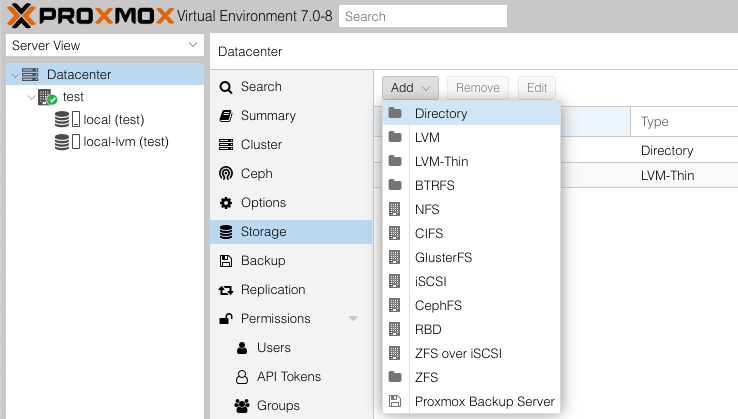The image size is (738, 419).
Task: Click the people icon beside Groups
Action: point(242,406)
